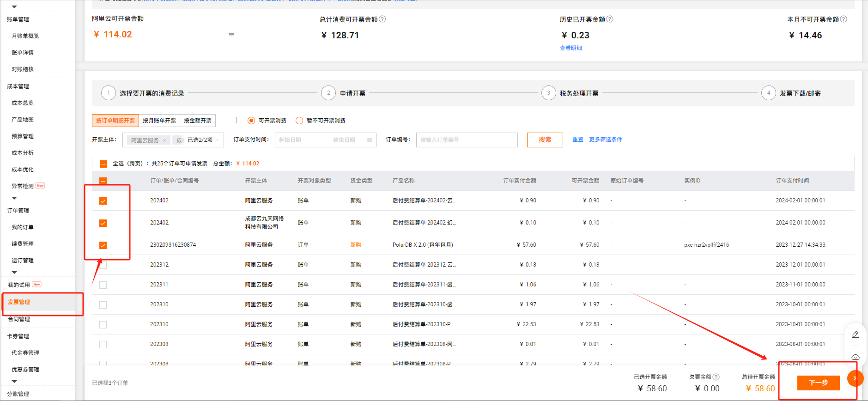
Task: Open 对账稽核 in the sidebar
Action: tap(23, 69)
